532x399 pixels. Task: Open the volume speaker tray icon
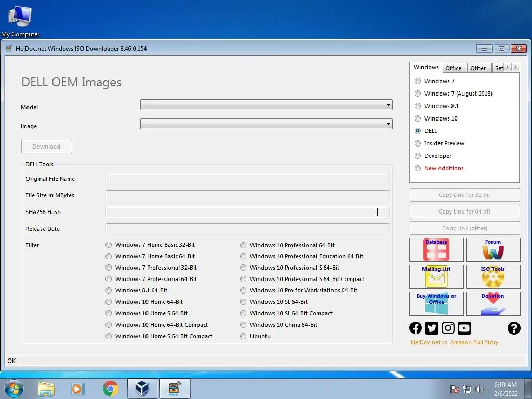point(480,389)
